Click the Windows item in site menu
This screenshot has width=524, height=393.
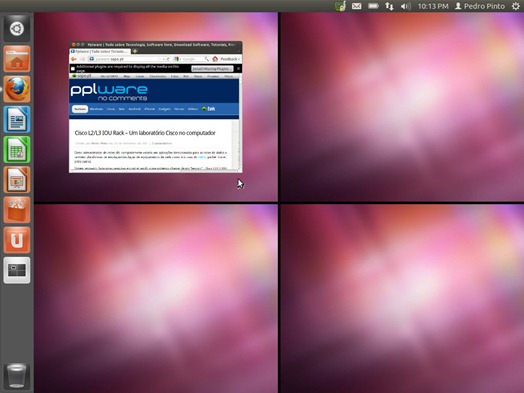coord(96,109)
